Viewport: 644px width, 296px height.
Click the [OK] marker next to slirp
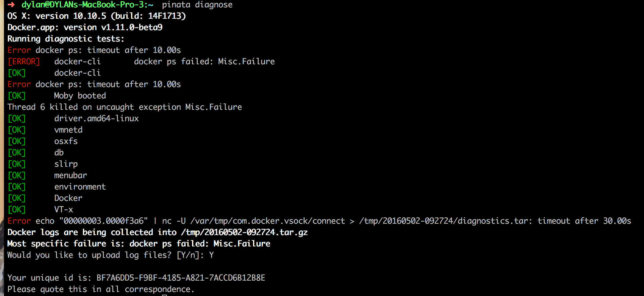pyautogui.click(x=16, y=164)
